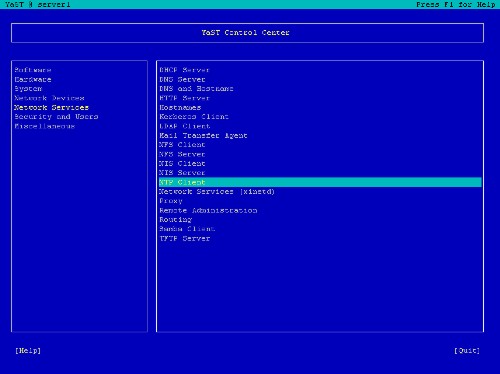The height and width of the screenshot is (374, 500).
Task: Open the Mail Transfer Agent module
Action: click(x=203, y=135)
